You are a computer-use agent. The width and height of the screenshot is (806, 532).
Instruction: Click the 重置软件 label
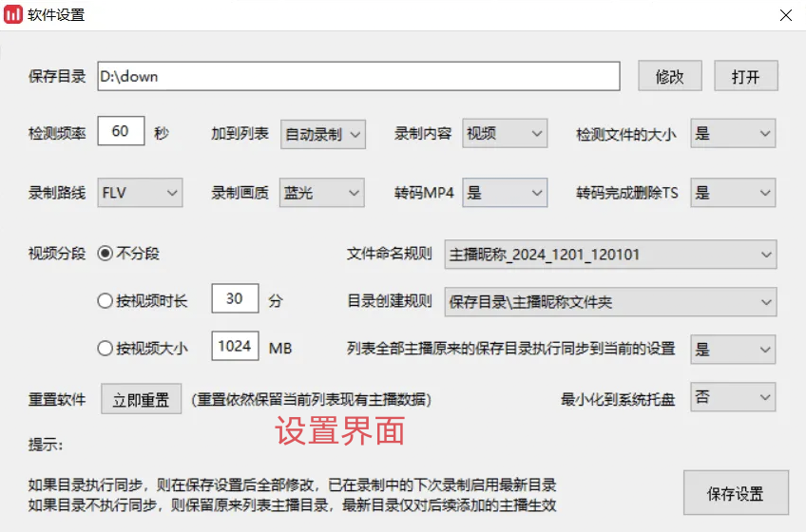coord(57,399)
